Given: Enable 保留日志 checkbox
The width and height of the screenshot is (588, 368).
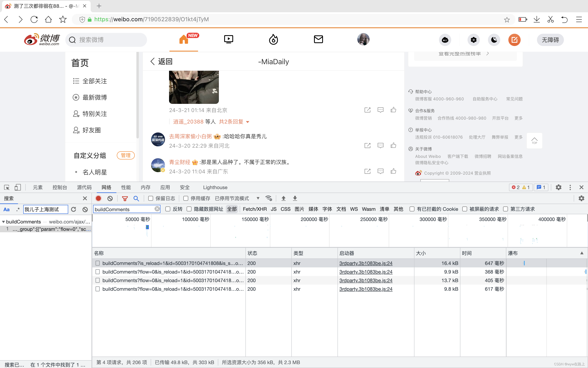Looking at the screenshot, I should (x=151, y=198).
